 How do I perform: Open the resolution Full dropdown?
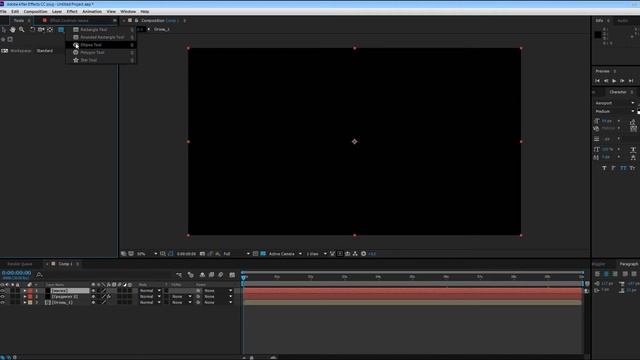236,254
